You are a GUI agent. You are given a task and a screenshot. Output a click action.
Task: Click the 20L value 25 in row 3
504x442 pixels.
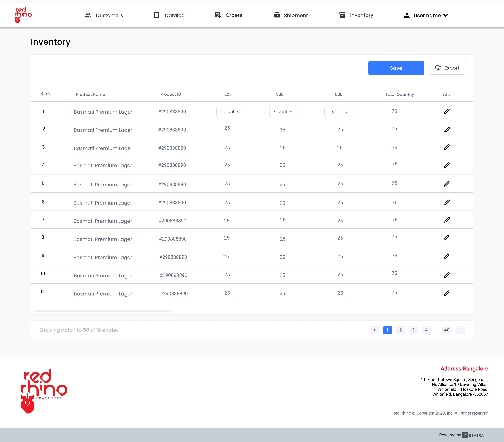[227, 148]
